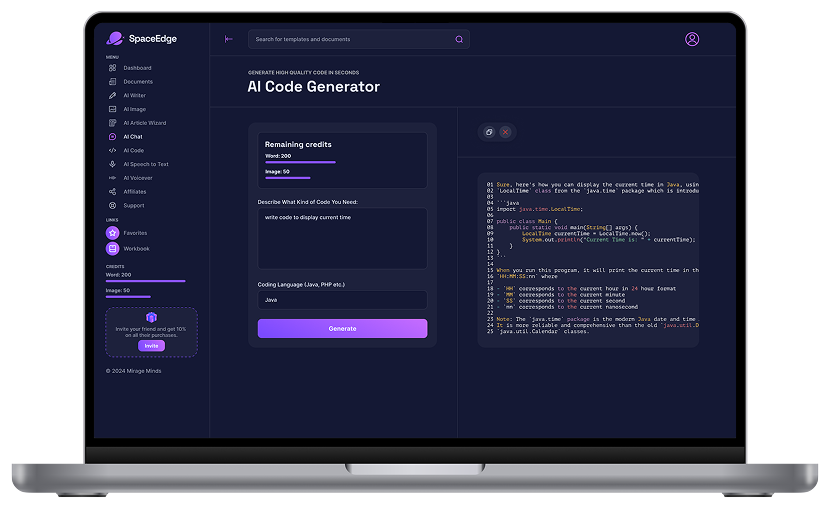The width and height of the screenshot is (831, 510).
Task: Open the AI Article Wizard icon
Action: click(112, 123)
